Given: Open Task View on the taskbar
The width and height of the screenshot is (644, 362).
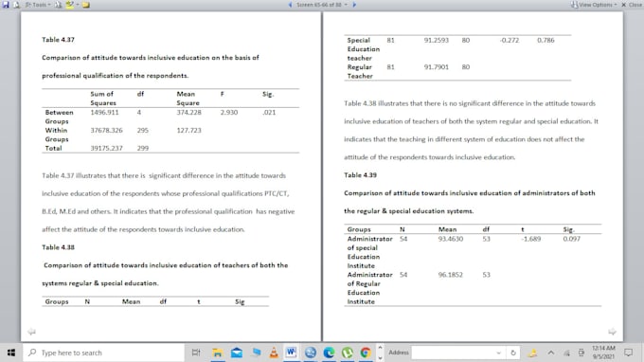Looking at the screenshot, I should tap(196, 353).
